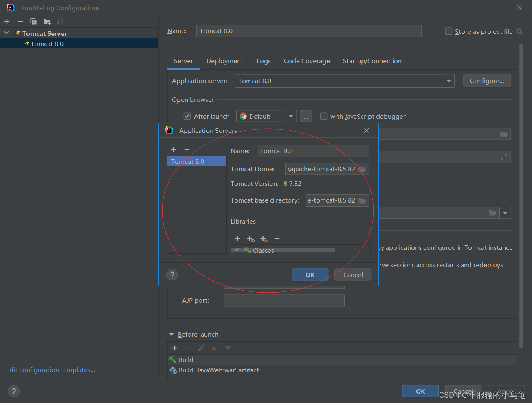
Task: Switch to the Server tab
Action: pos(183,61)
